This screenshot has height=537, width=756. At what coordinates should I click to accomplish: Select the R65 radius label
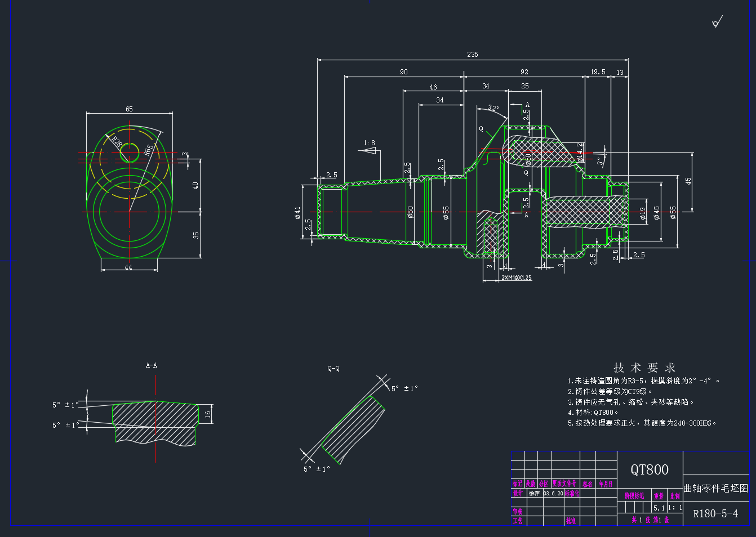tap(148, 150)
